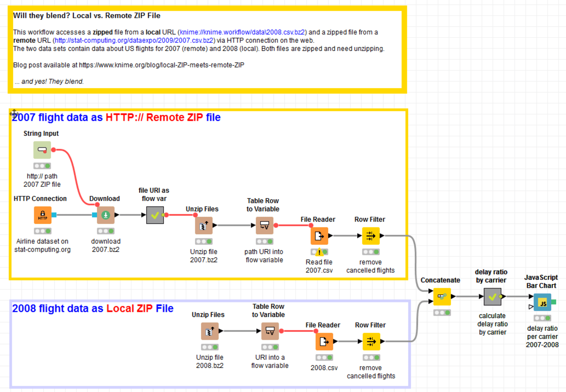Click the blue output port of HTTP Connection
The height and width of the screenshot is (392, 566).
point(54,215)
